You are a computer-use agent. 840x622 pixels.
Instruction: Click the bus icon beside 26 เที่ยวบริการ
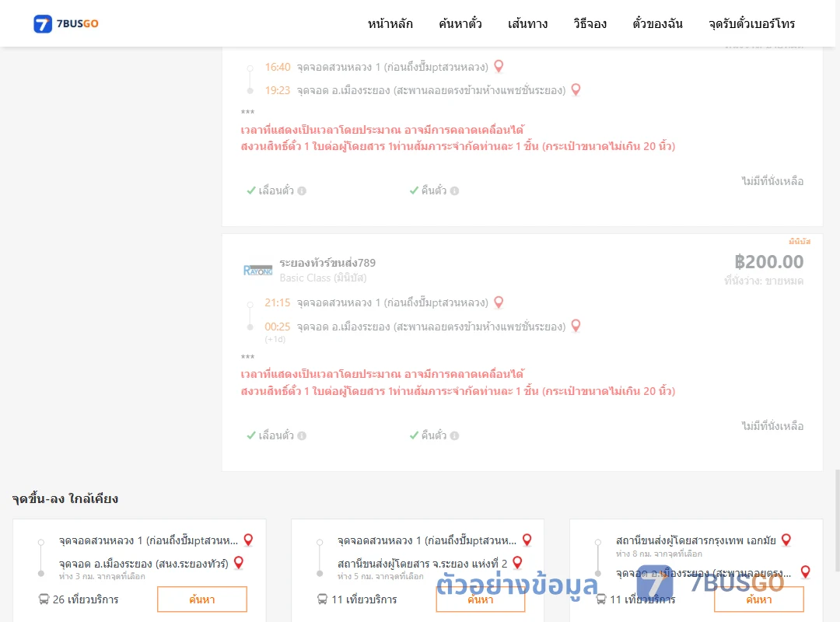coord(44,599)
